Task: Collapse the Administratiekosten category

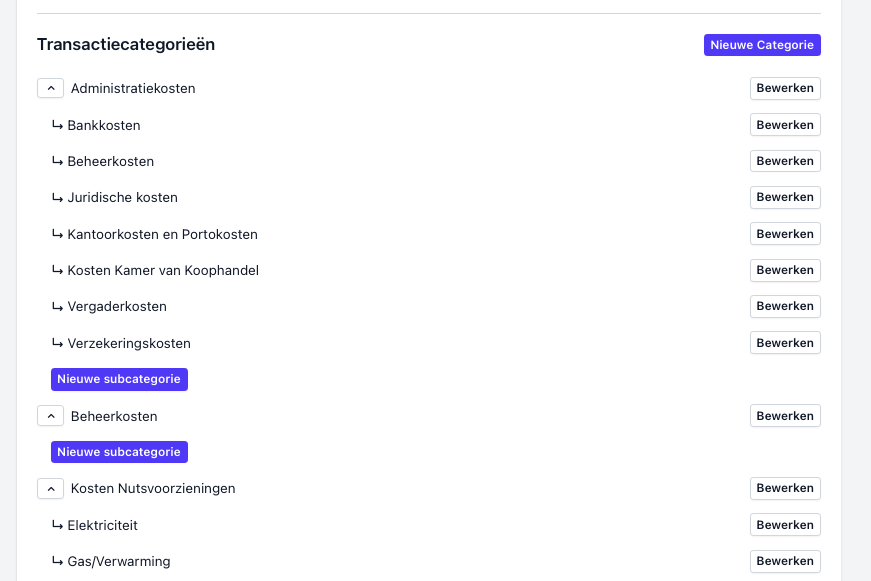Action: coord(51,88)
